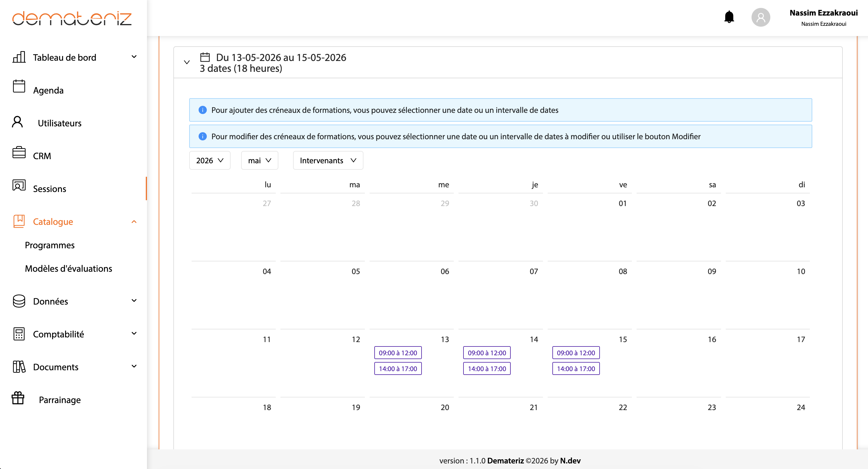Screen dimensions: 868x469
Task: Click info icon on the 'modifier des créneaux' banner
Action: (x=202, y=136)
